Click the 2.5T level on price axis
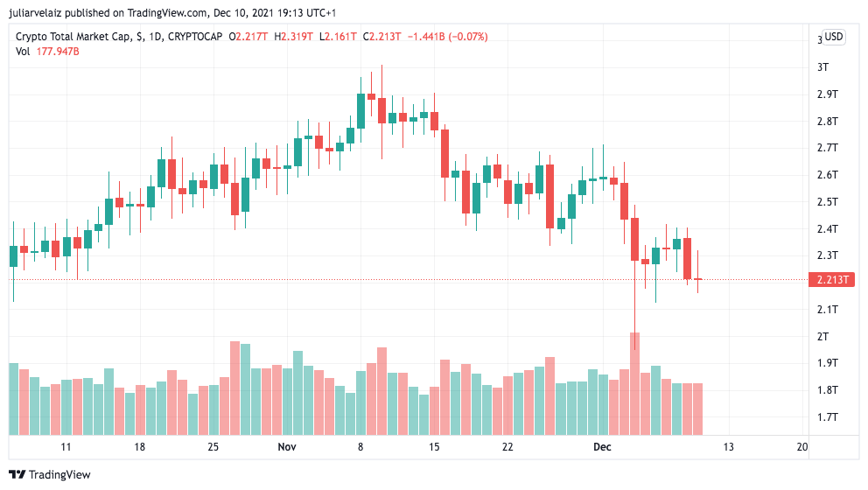This screenshot has height=490, width=868. [x=827, y=202]
